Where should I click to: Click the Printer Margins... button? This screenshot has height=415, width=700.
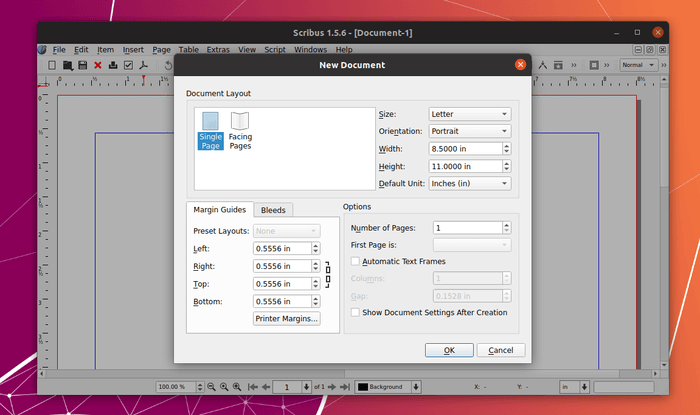point(287,319)
